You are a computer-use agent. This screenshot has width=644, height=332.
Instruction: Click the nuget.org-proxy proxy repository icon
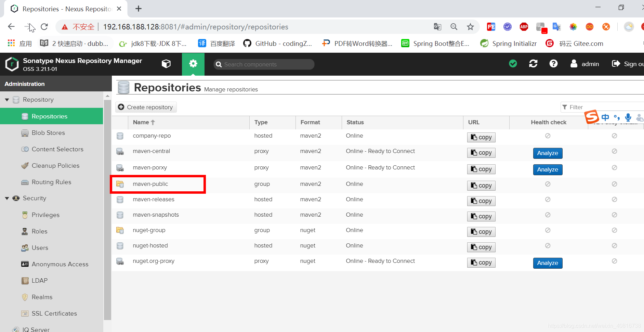pyautogui.click(x=120, y=261)
